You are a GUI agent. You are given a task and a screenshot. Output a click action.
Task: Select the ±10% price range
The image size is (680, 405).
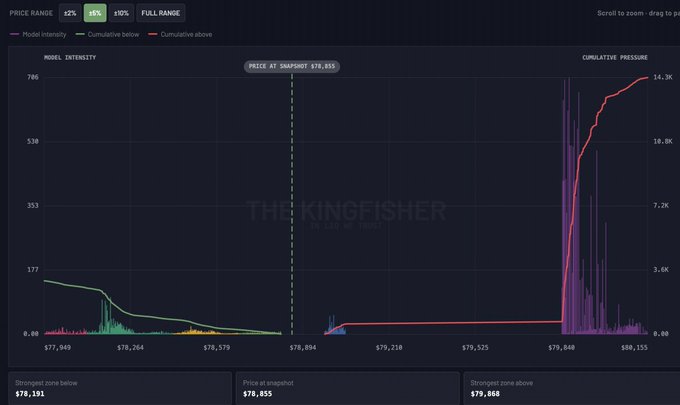[x=121, y=13]
